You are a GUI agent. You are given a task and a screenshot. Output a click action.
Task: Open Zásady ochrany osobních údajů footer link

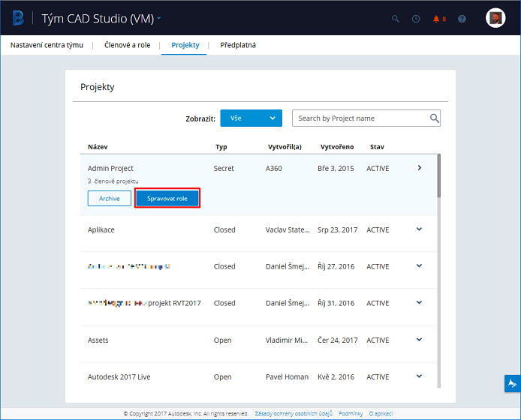(292, 413)
